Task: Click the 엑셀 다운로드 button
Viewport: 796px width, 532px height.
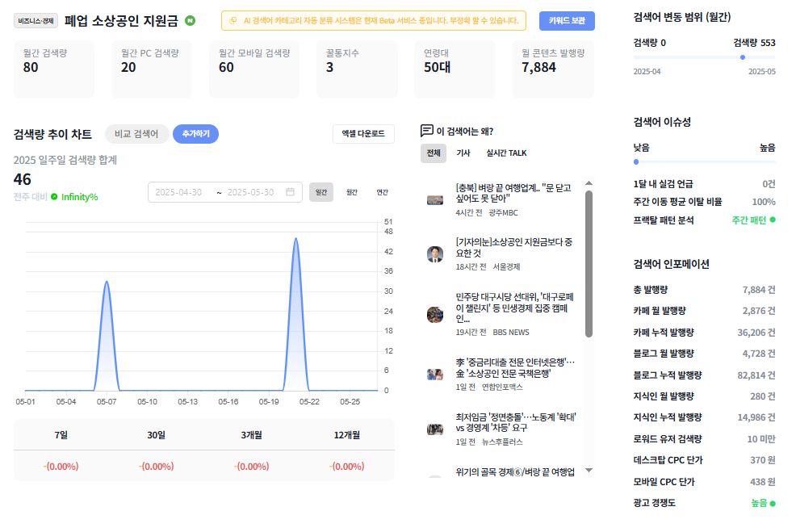Action: coord(363,133)
